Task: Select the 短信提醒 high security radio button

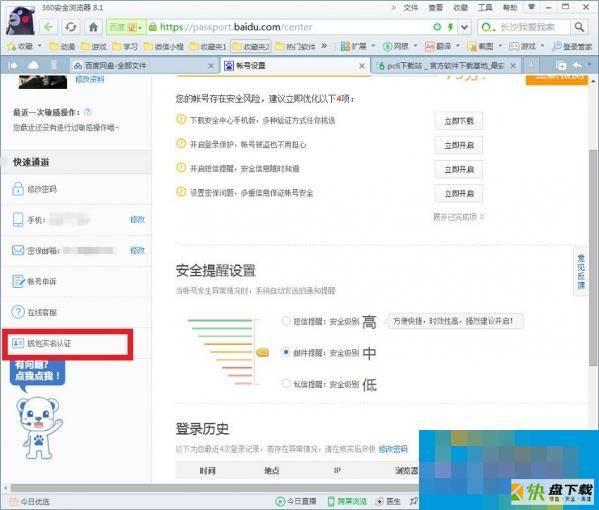Action: coord(285,321)
